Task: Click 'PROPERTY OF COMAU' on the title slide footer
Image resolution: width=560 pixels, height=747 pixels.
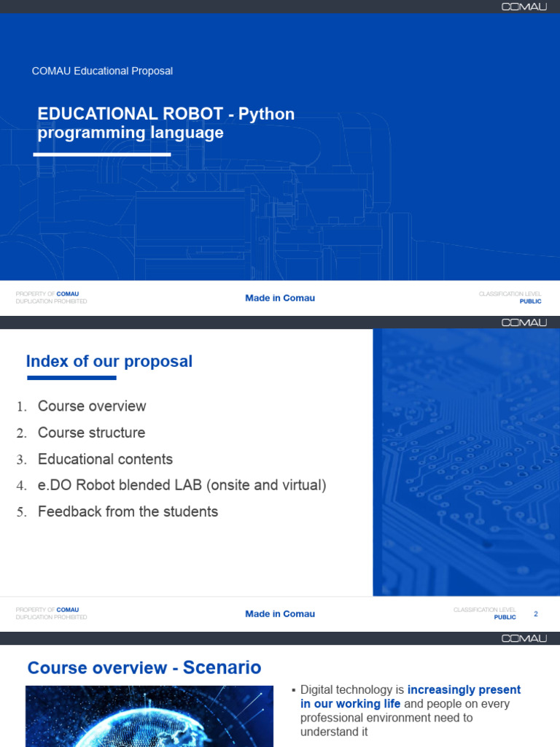Action: 47,294
